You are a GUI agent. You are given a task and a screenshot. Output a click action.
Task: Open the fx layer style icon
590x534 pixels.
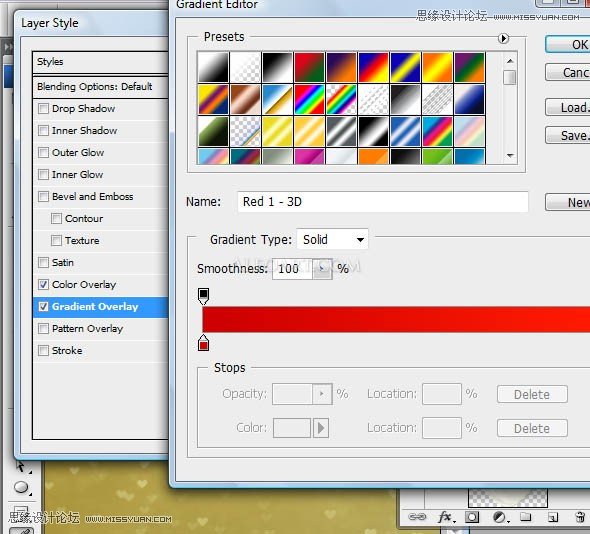click(x=446, y=517)
